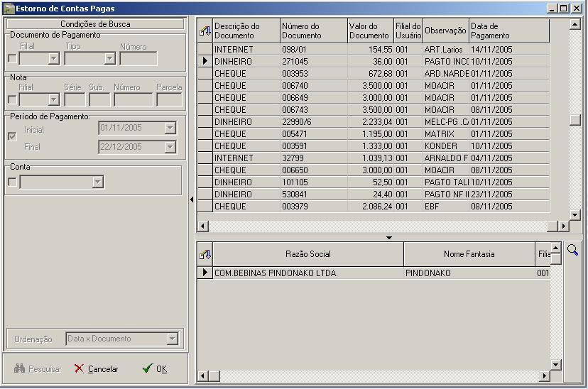Screen dimensions: 588x389
Task: Click the Nota Número field
Action: pos(134,99)
